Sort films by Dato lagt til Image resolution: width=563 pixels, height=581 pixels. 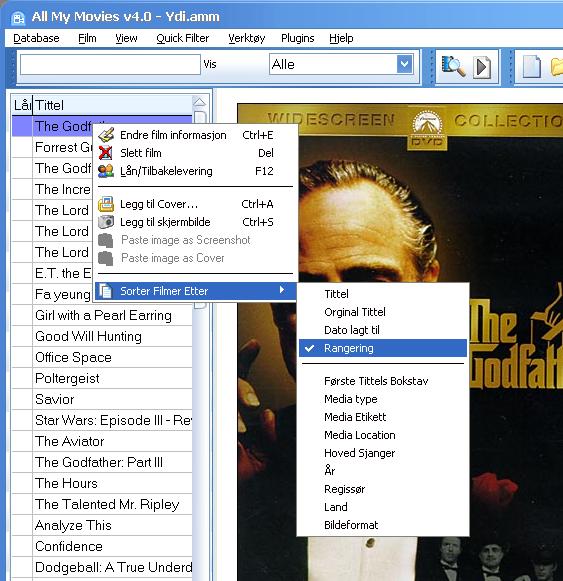point(383,330)
